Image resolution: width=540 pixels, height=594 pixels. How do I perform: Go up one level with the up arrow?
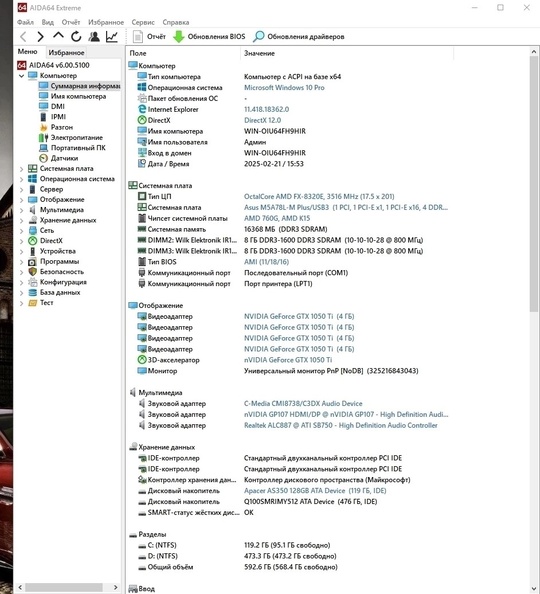pyautogui.click(x=58, y=36)
